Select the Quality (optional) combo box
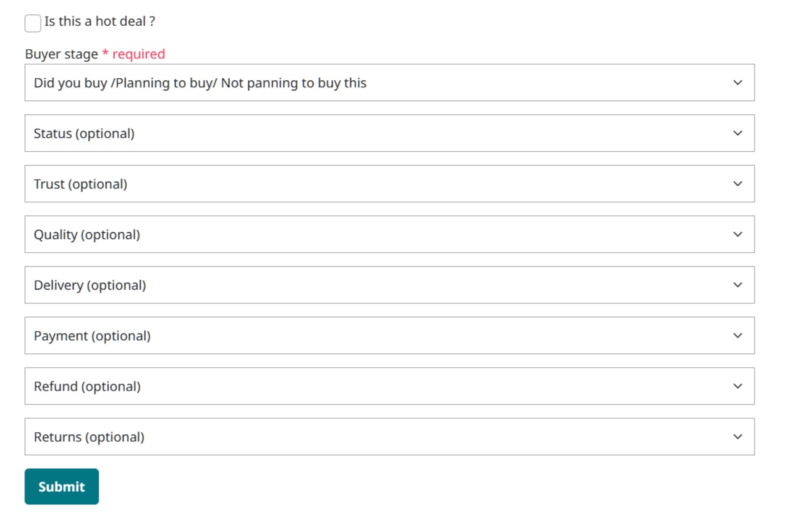 [389, 234]
